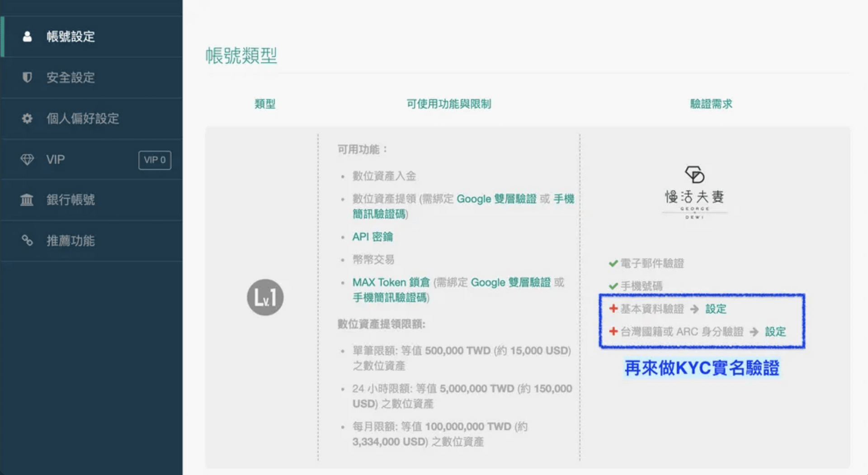Click the bank building icon for 銀行帳號
The height and width of the screenshot is (475, 868).
27,199
